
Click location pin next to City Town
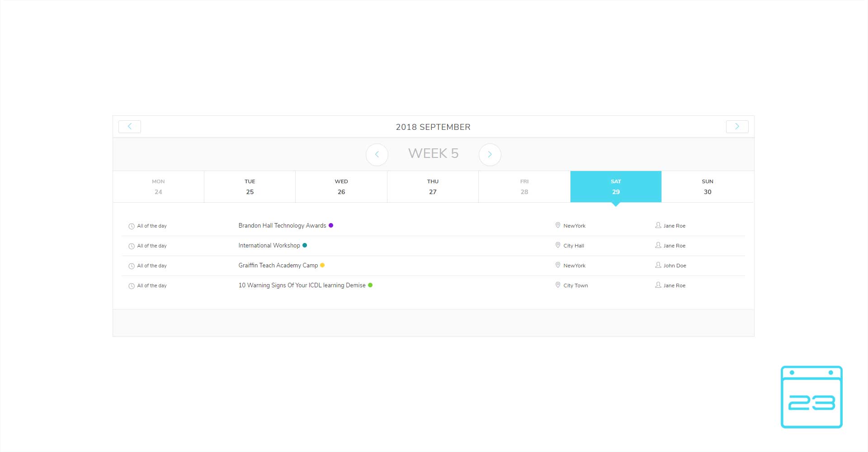pos(558,285)
